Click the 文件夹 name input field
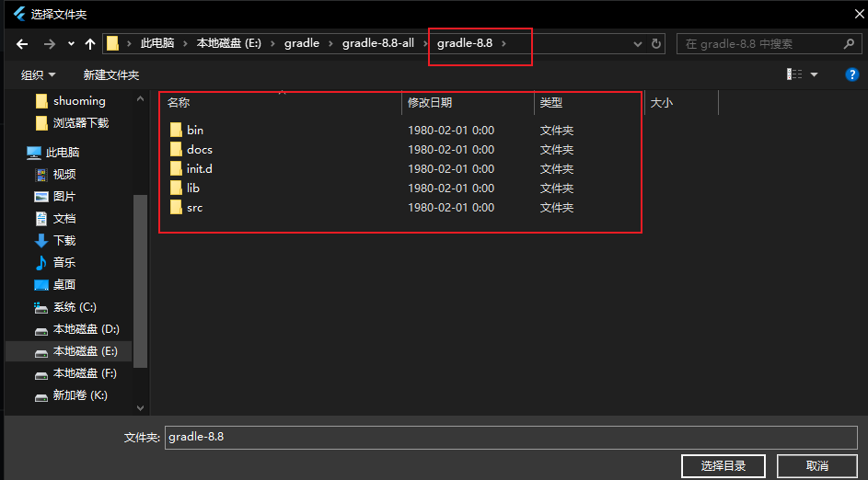 point(510,437)
